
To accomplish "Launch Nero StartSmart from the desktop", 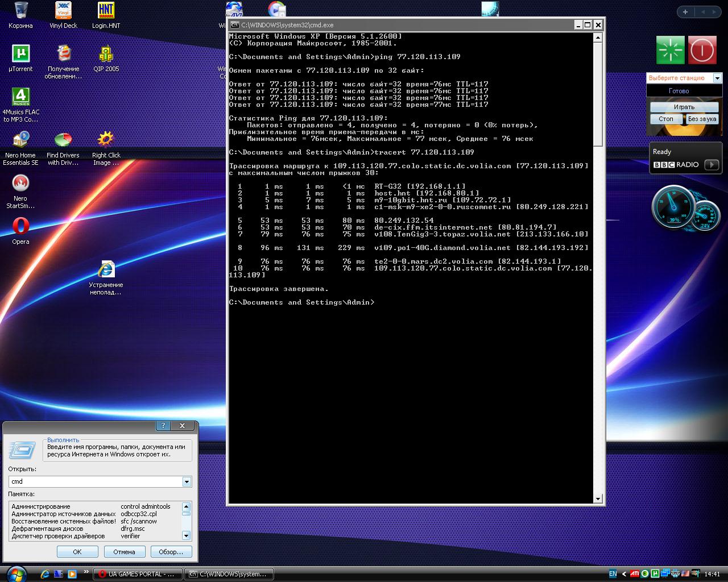I will (20, 192).
